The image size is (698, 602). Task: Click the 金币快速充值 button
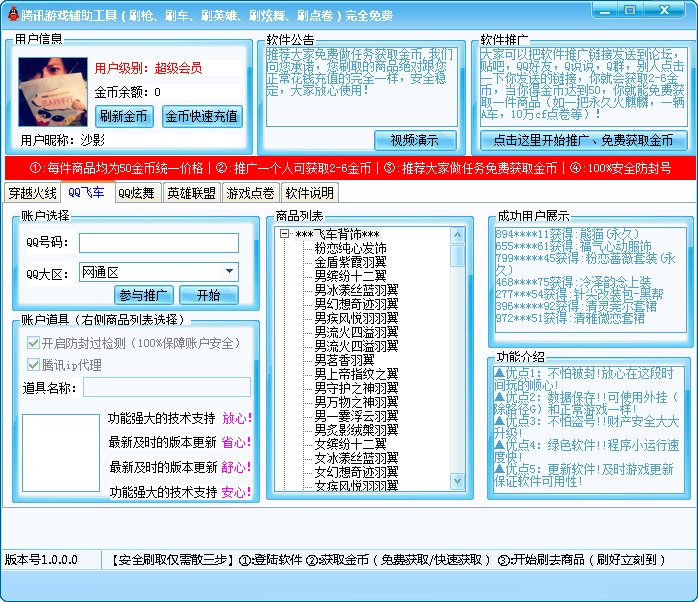tap(202, 116)
